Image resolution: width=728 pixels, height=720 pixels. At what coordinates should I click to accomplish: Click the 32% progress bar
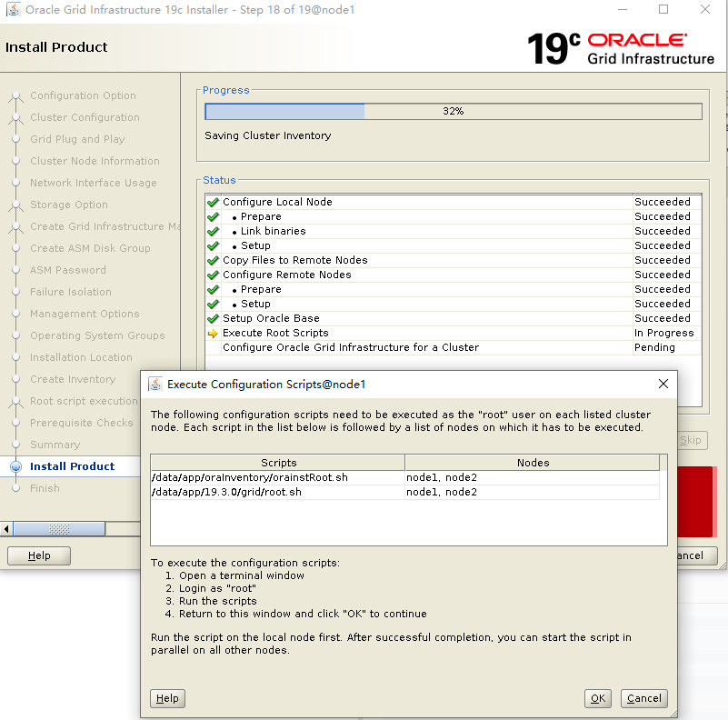(x=454, y=111)
